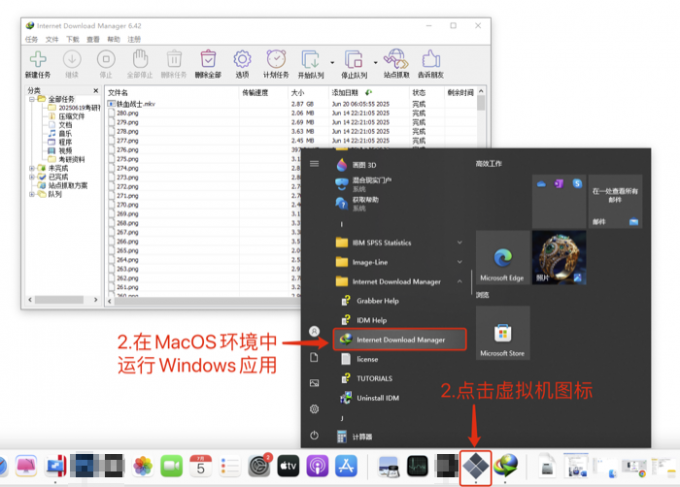Click the 新建任务 plus icon in IDM toolbar

[x=38, y=59]
